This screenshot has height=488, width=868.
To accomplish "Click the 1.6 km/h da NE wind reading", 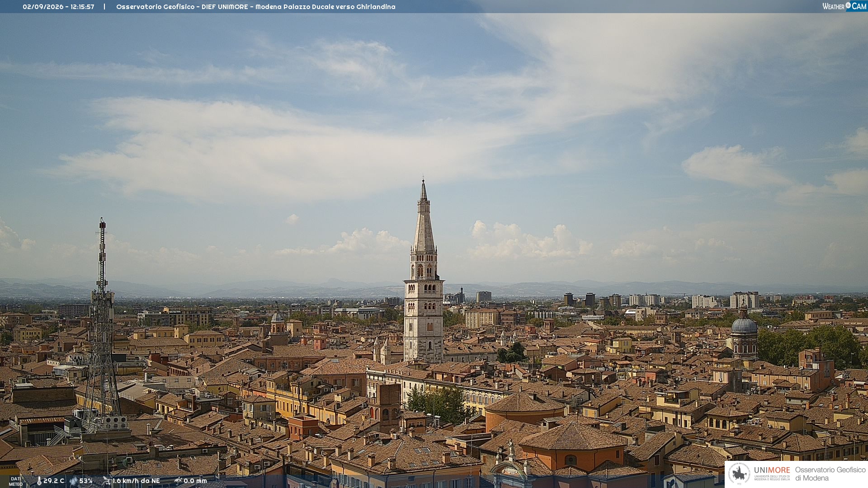I will coord(136,481).
